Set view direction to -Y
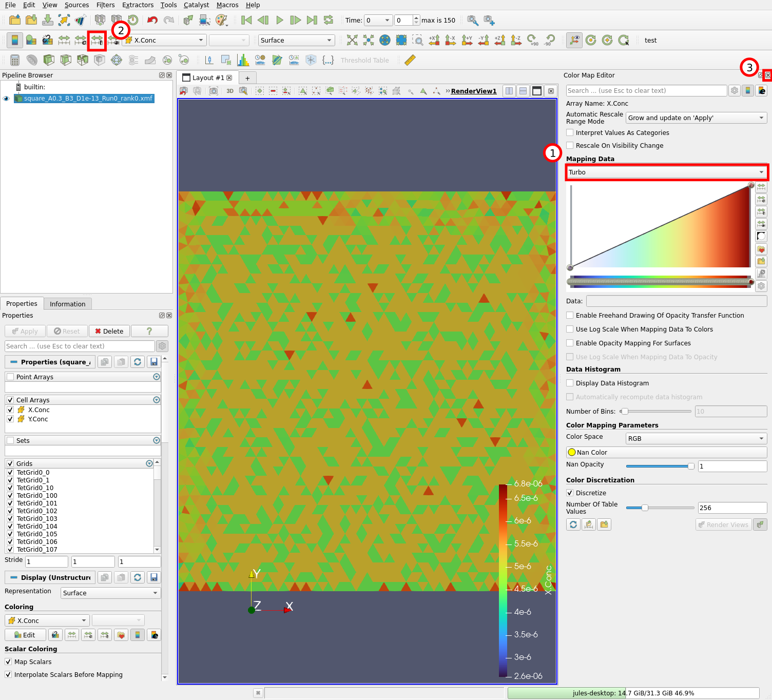The image size is (772, 700). [484, 40]
